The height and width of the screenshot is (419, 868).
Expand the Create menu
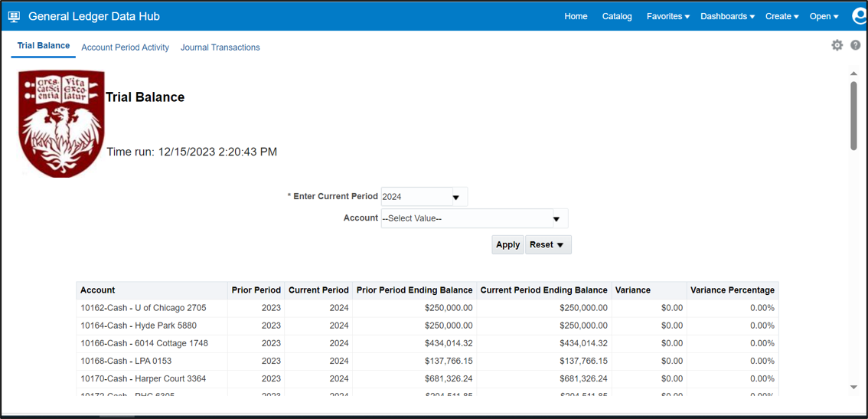click(782, 17)
